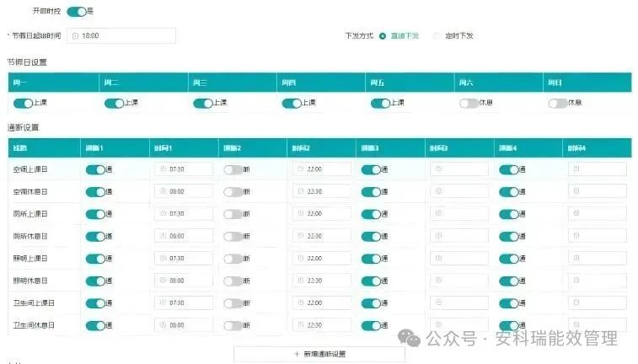Click clock icon in 空调休息日 时间4 field
The width and height of the screenshot is (638, 364).
click(x=576, y=190)
